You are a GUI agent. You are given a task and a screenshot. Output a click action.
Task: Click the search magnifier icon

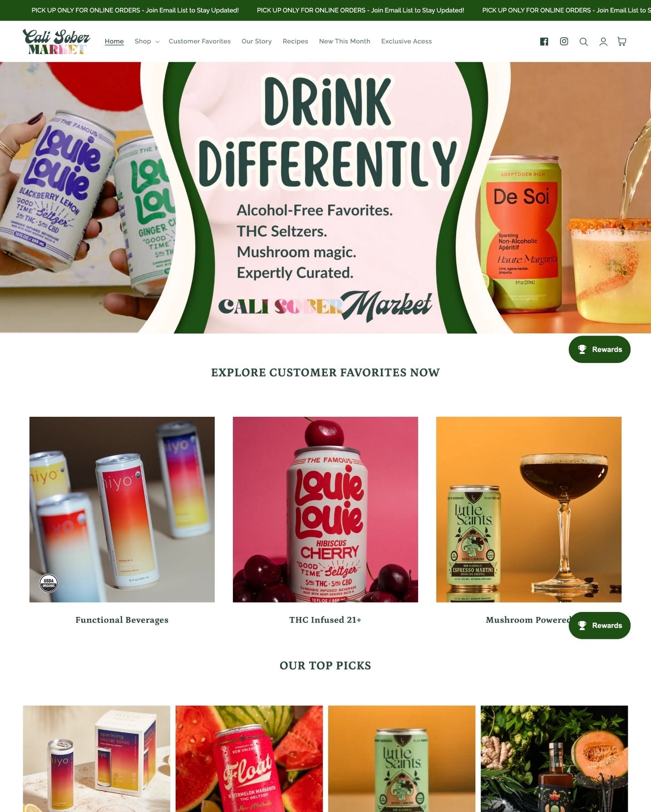584,42
